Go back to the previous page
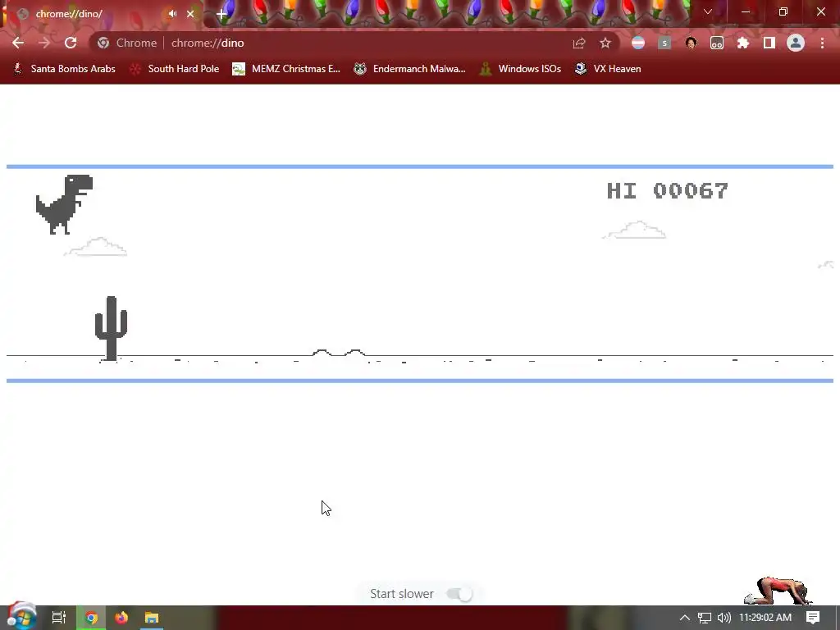This screenshot has width=840, height=630. pyautogui.click(x=18, y=43)
